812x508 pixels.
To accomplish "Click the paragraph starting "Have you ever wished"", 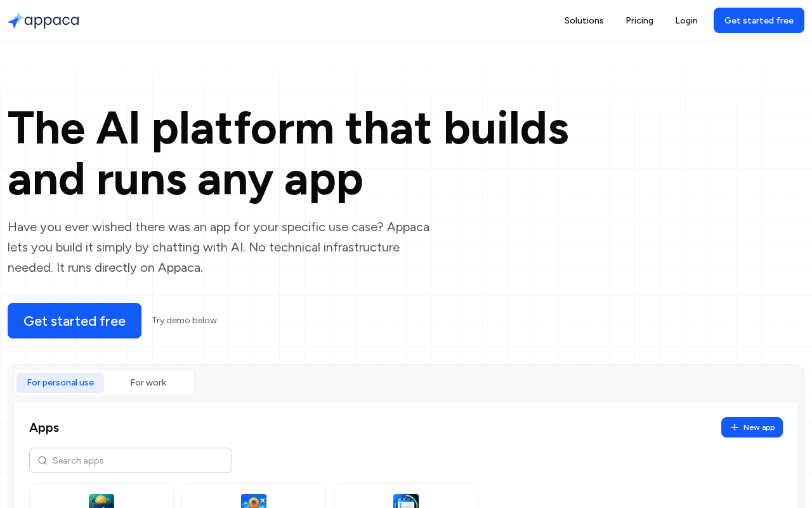I will [219, 247].
